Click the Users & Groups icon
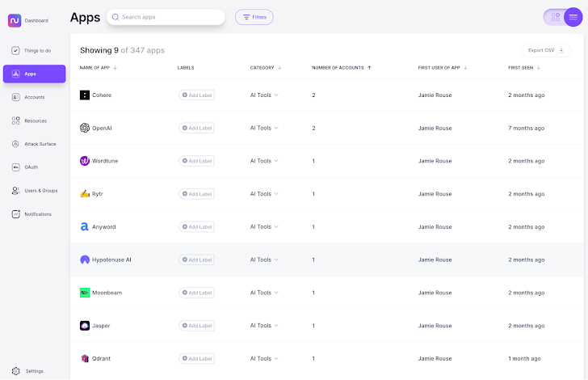Image resolution: width=588 pixels, height=380 pixels. point(16,191)
